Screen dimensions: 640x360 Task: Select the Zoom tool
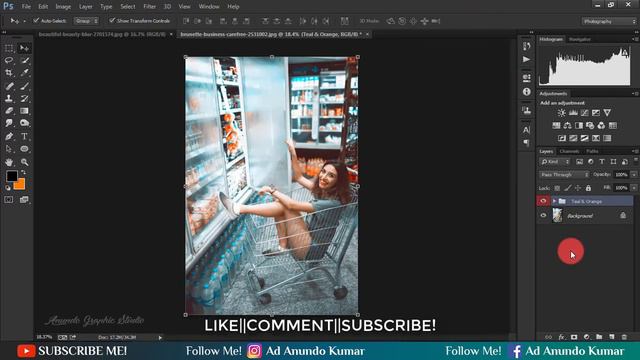pyautogui.click(x=24, y=162)
